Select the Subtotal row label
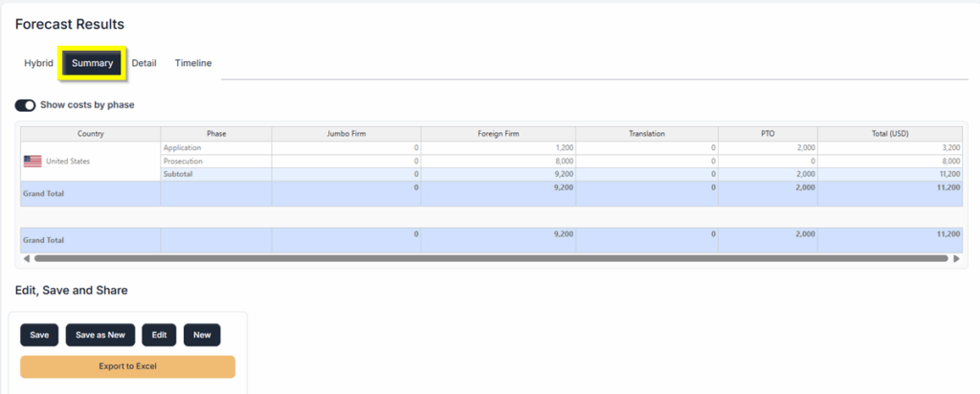Viewport: 980px width, 394px height. tap(179, 174)
